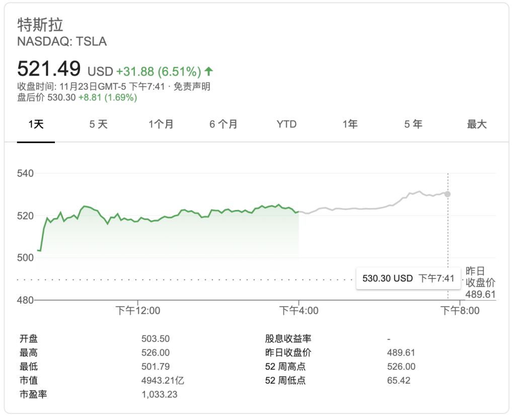Switch to the 5 天 tab
Viewport: 514px width, 420px height.
click(x=99, y=124)
